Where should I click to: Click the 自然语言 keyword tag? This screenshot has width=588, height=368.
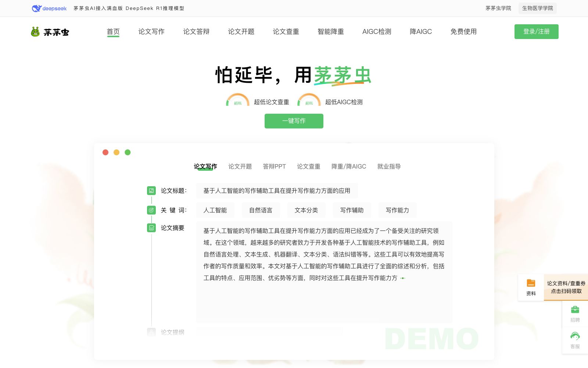coord(261,210)
